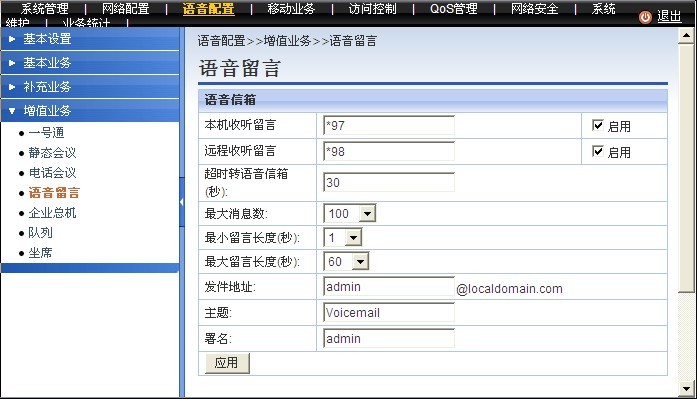The height and width of the screenshot is (399, 697).
Task: Click the 语音信箱 section header
Action: tap(433, 100)
